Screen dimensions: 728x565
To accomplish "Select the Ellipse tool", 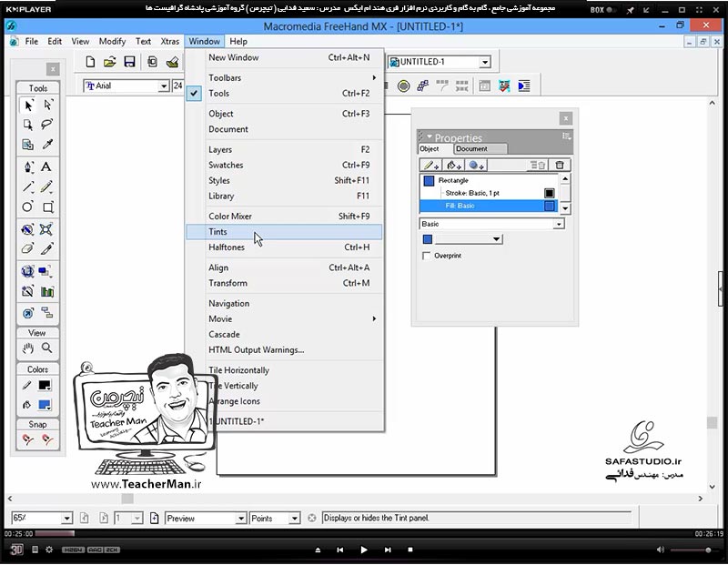I will 28,207.
